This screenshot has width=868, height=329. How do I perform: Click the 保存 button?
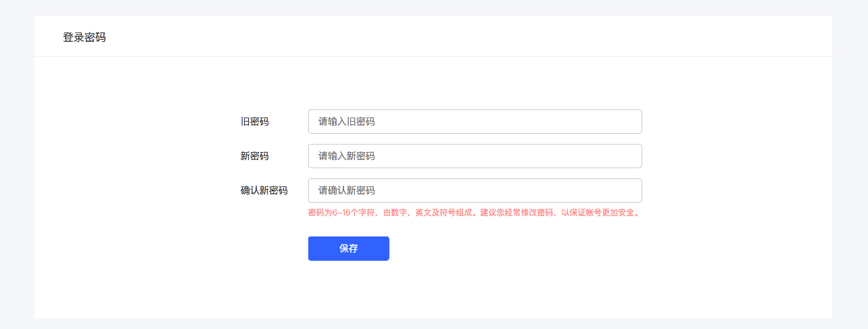point(349,249)
